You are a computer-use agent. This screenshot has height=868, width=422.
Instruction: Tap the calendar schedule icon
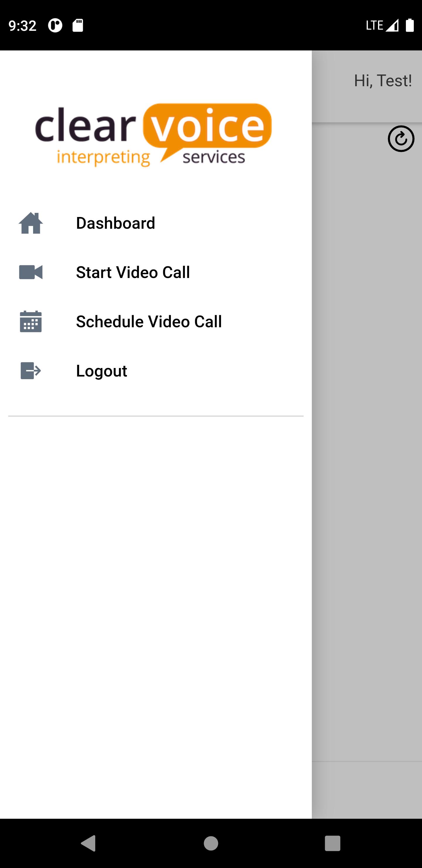(x=31, y=321)
